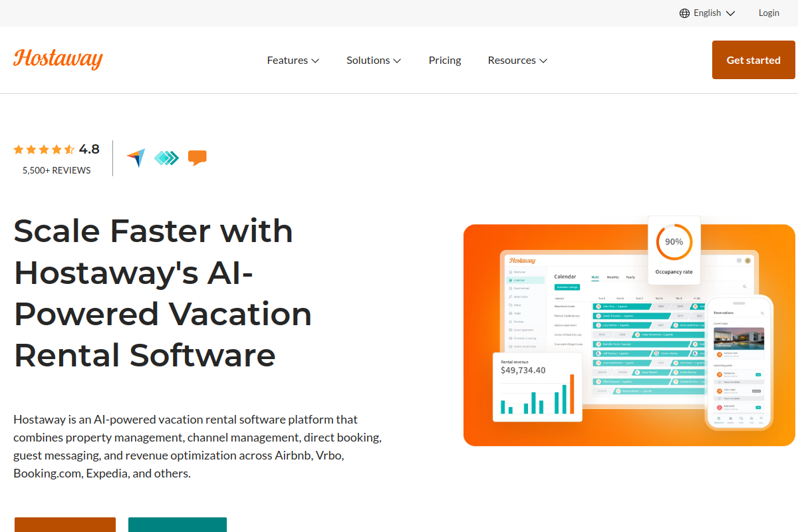This screenshot has width=798, height=532.
Task: Go to the Pricing page
Action: (445, 60)
